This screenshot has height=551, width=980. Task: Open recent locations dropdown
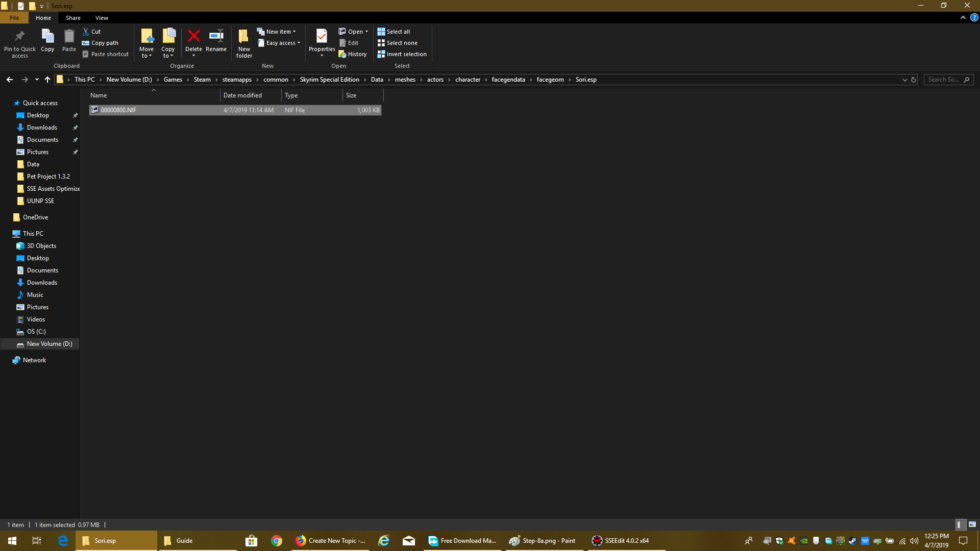(37, 80)
